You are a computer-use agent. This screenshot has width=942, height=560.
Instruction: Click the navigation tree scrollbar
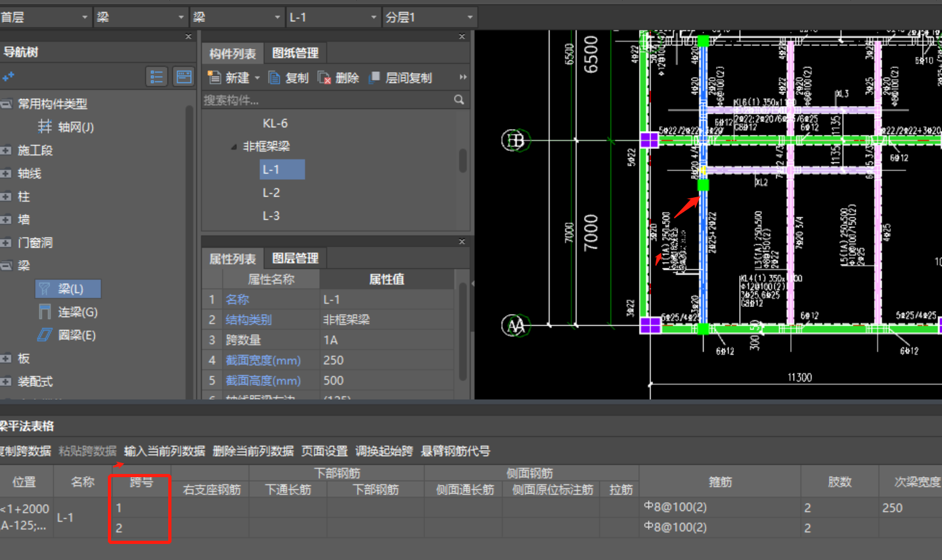[189, 250]
